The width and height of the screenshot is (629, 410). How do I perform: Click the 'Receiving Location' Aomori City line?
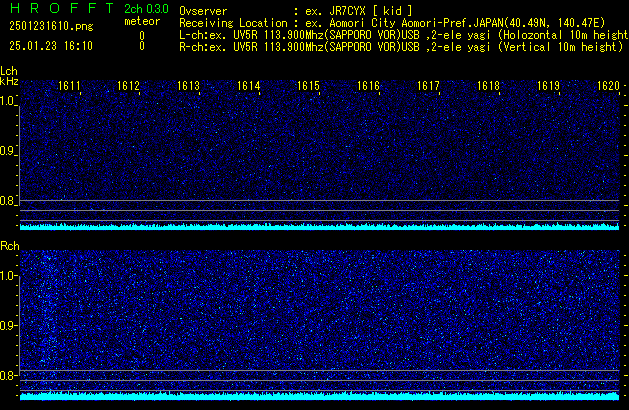pyautogui.click(x=392, y=23)
